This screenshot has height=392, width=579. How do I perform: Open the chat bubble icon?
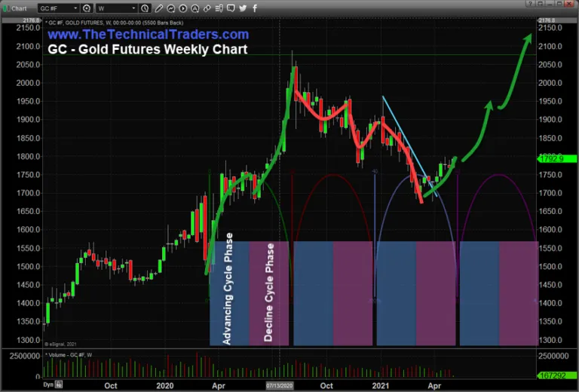tap(231, 8)
